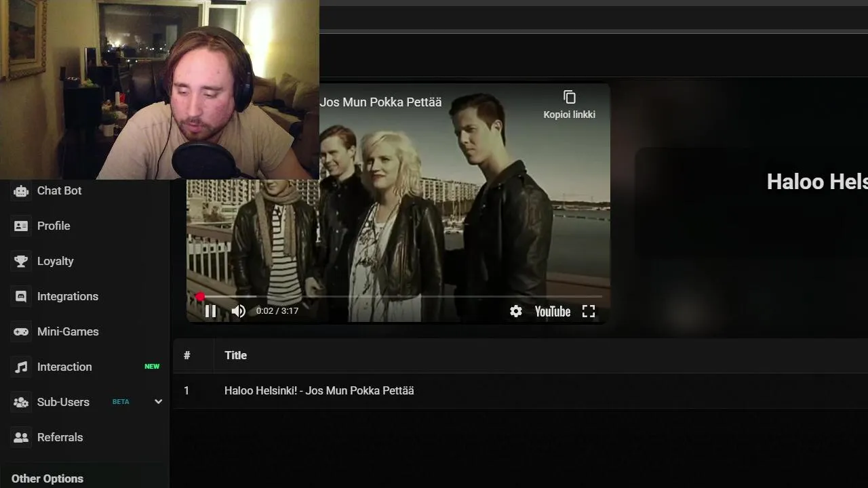Click the Profile card icon
This screenshot has height=488, width=868.
[x=21, y=226]
